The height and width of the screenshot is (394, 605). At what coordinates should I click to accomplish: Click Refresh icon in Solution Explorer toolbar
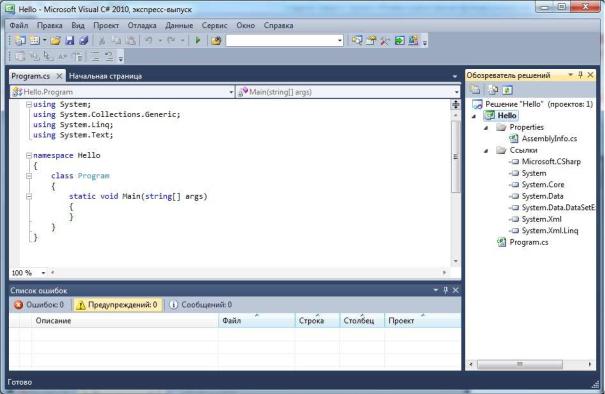pos(507,90)
